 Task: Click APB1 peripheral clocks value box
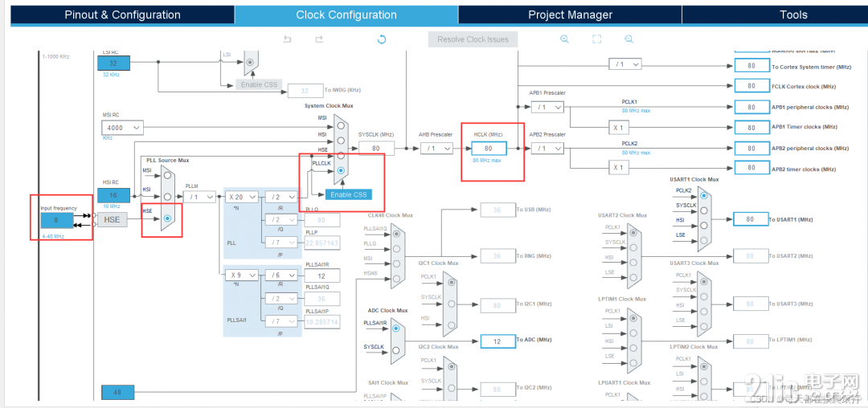[751, 108]
